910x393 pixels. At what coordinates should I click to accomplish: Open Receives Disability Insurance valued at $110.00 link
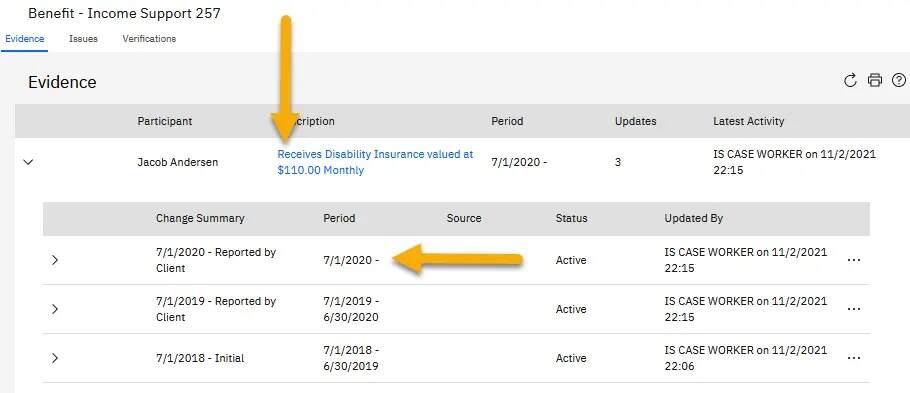click(x=375, y=163)
